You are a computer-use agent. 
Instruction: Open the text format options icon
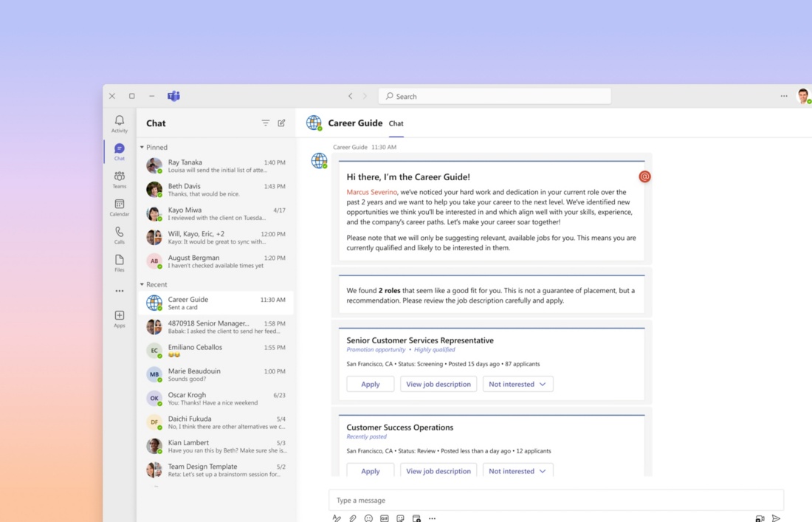coord(337,518)
